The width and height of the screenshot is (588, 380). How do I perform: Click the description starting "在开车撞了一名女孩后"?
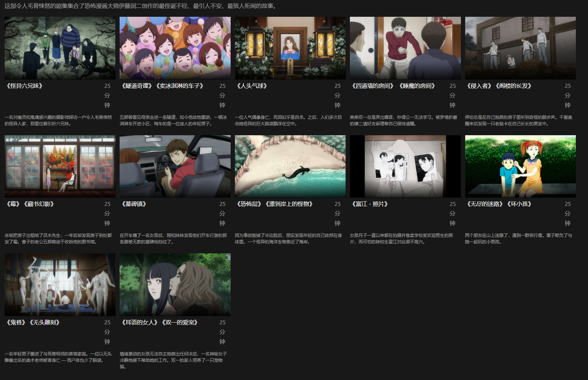point(173,239)
